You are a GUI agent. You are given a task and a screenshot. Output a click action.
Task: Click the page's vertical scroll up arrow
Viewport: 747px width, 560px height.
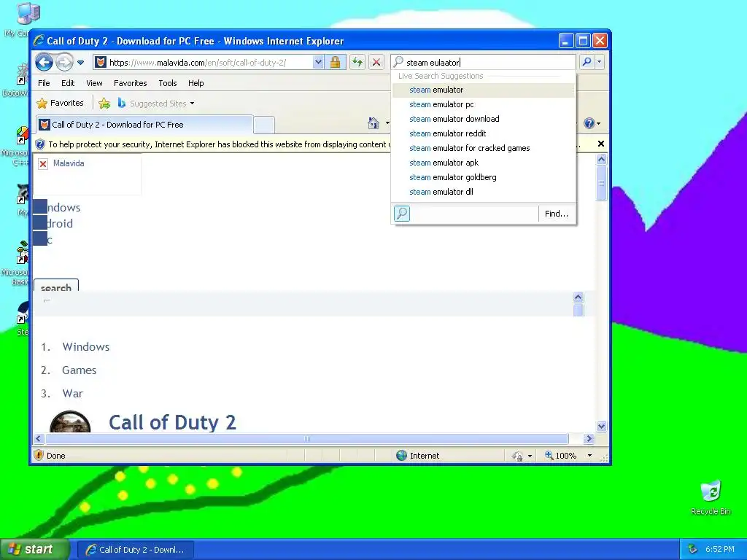601,160
